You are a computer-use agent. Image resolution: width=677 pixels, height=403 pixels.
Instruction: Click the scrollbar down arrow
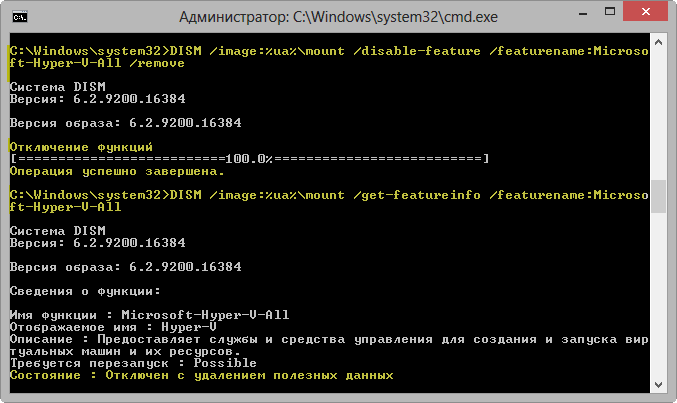[658, 384]
